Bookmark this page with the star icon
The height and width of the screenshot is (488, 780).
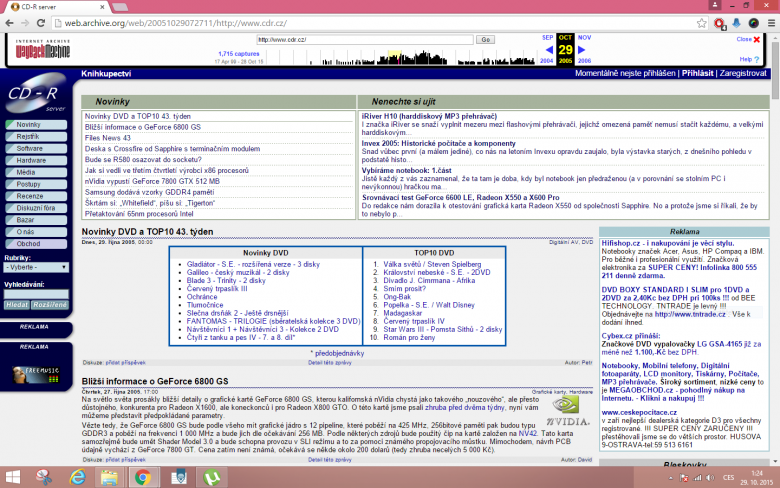coord(701,23)
